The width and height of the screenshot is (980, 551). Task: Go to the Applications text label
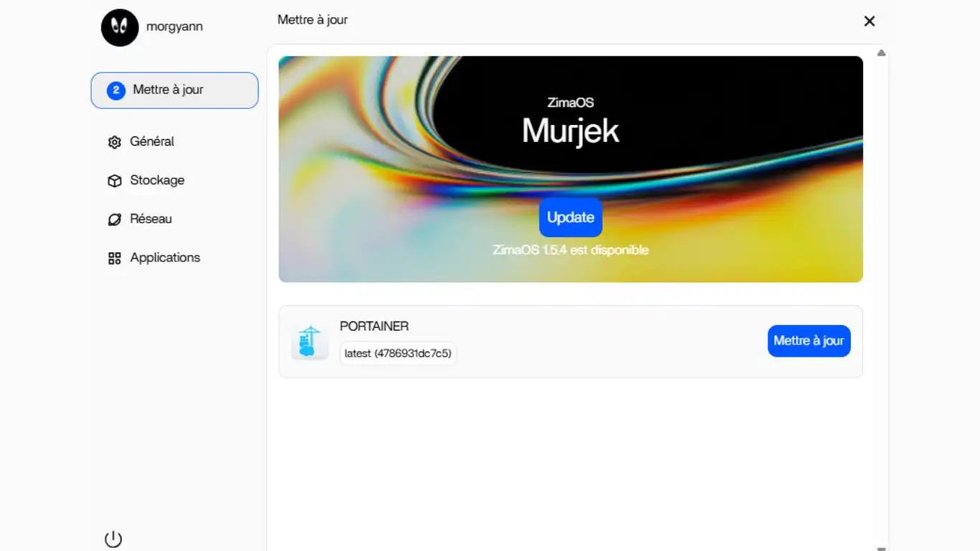[165, 258]
